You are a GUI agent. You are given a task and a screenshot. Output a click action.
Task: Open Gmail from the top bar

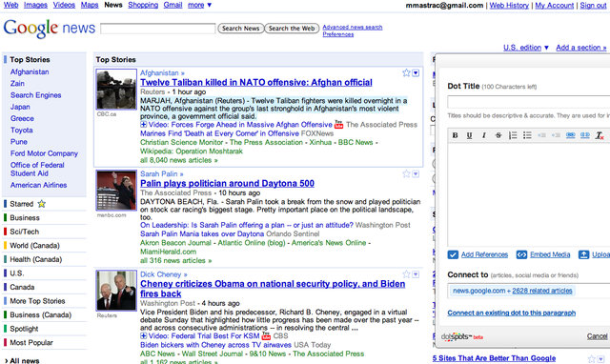(173, 5)
